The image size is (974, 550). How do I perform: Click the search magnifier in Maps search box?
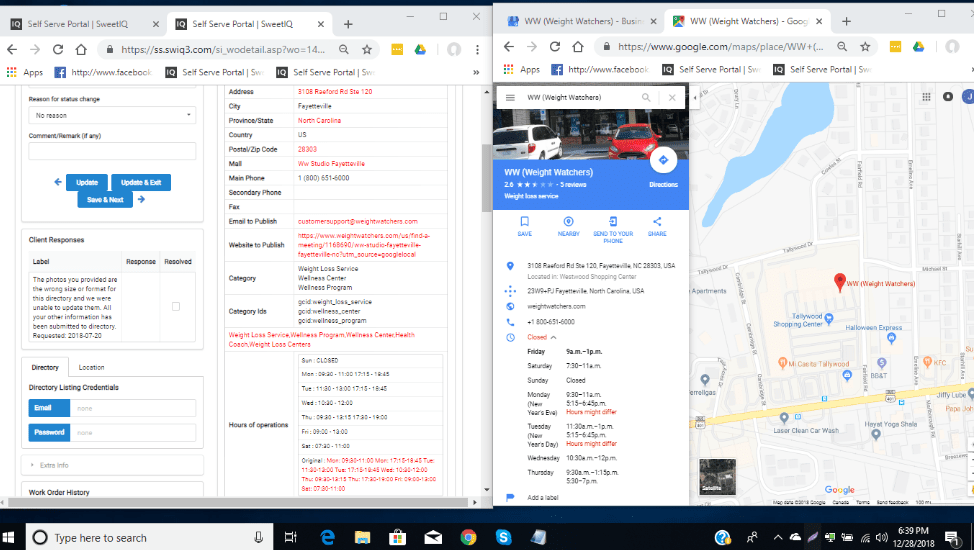click(647, 97)
